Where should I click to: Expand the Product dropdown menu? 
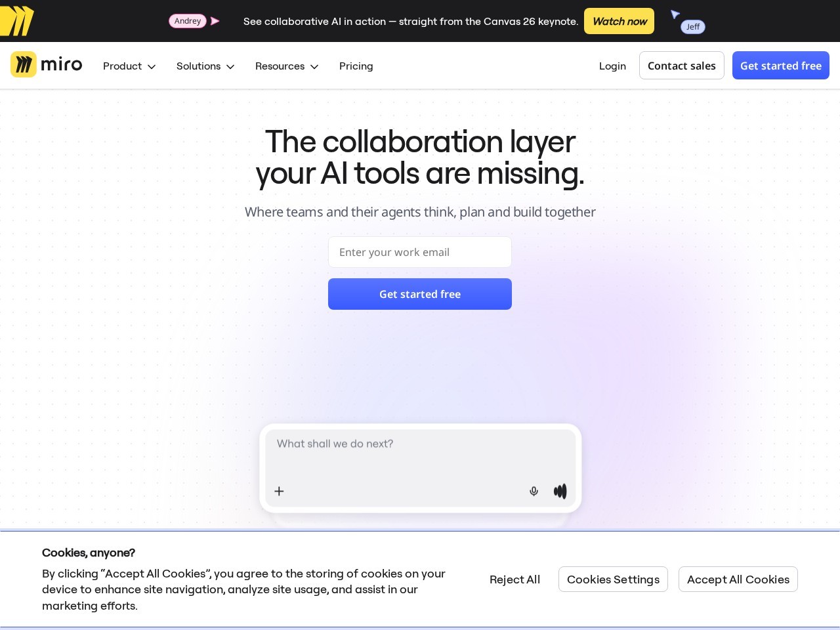(x=129, y=66)
